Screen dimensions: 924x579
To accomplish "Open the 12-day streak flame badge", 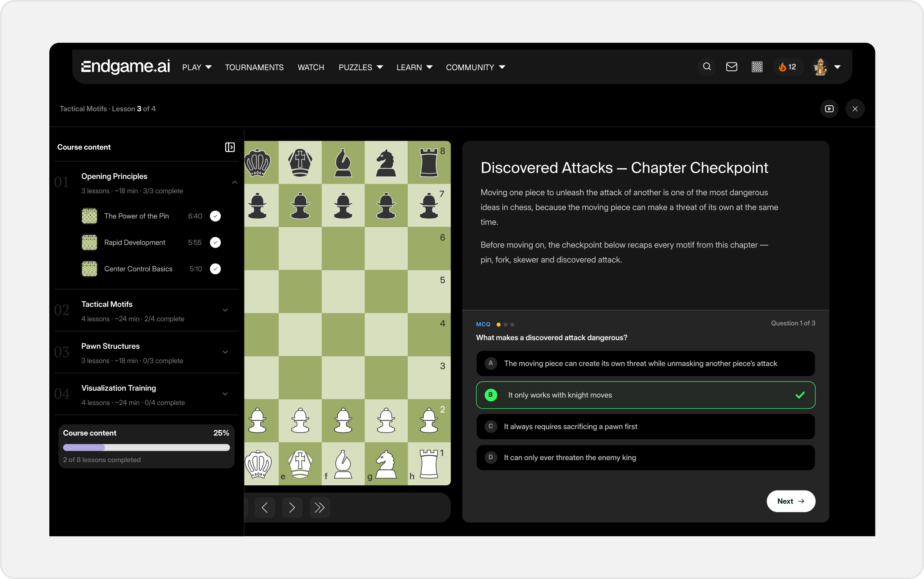I will [x=788, y=67].
